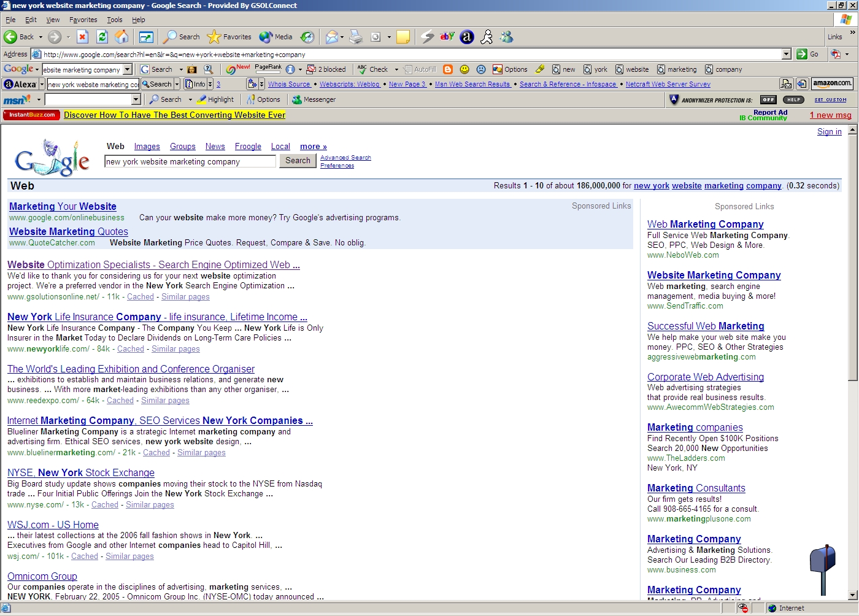Vote with the yellow smiley face icon
Viewport: 859px width, 616px height.
464,69
